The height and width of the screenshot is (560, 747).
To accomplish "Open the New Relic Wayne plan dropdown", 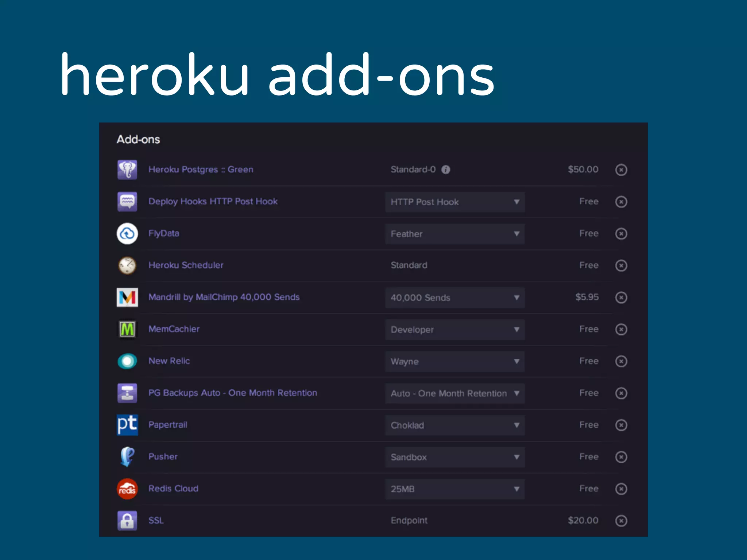I will (455, 361).
